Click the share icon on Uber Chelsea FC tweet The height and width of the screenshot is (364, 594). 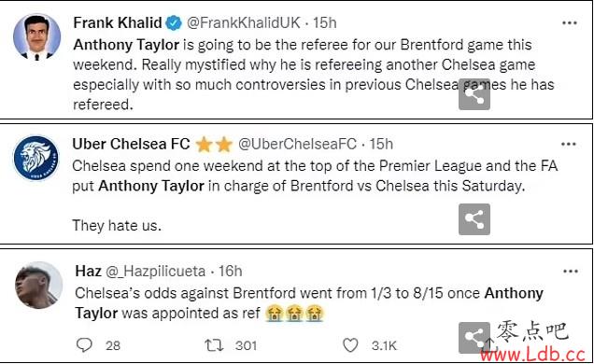[x=474, y=219]
